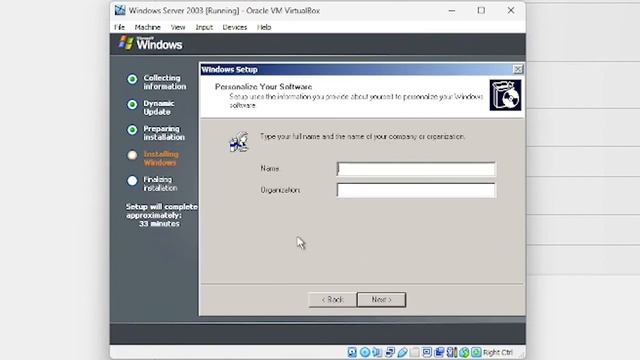Click the shared folders status icon
The width and height of the screenshot is (640, 360).
point(415,352)
